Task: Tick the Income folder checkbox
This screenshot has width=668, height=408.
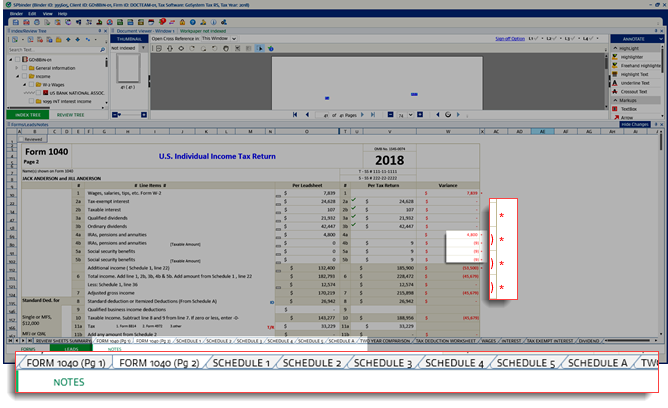Action: tap(25, 75)
